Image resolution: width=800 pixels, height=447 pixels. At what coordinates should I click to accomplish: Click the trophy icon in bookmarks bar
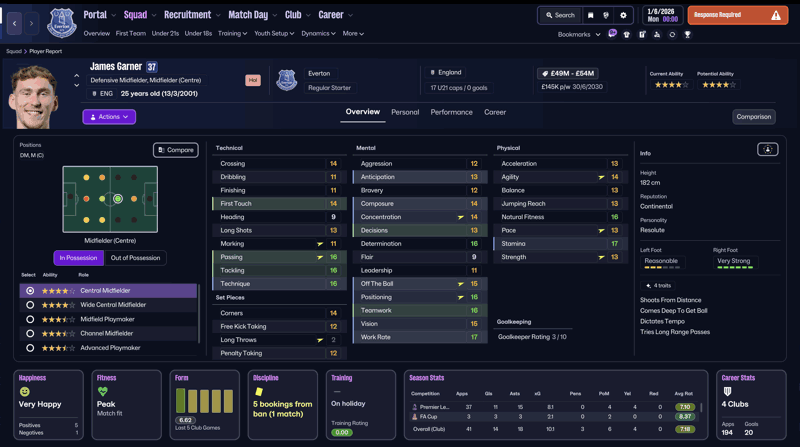pyautogui.click(x=687, y=35)
